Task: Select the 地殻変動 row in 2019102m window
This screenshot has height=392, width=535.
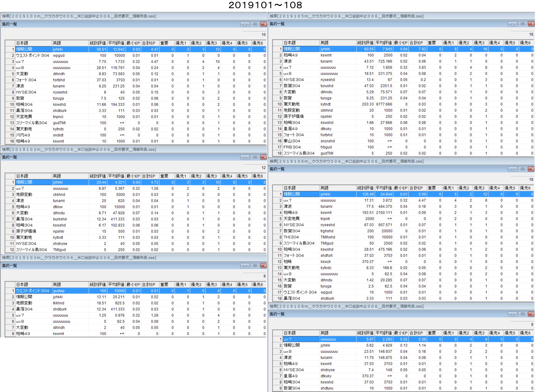Action: [x=135, y=195]
